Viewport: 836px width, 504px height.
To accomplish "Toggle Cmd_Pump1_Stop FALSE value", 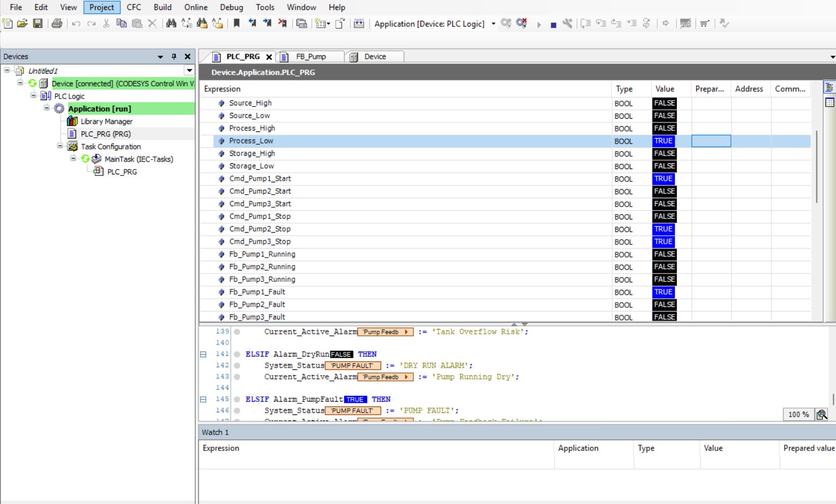I will pos(664,216).
